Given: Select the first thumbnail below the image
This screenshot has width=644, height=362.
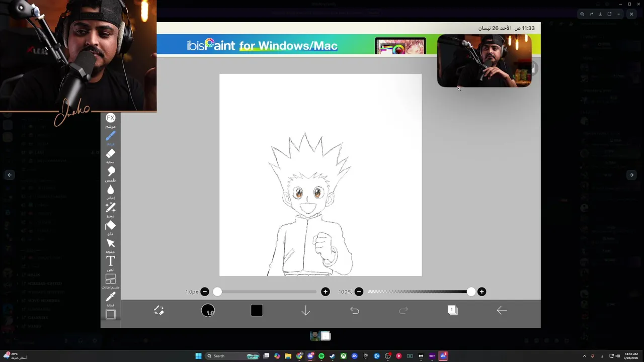Looking at the screenshot, I should [x=315, y=336].
